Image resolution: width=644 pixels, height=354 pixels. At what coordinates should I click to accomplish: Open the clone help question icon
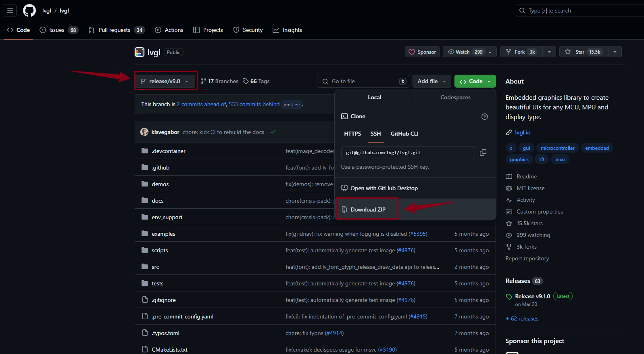(x=485, y=117)
